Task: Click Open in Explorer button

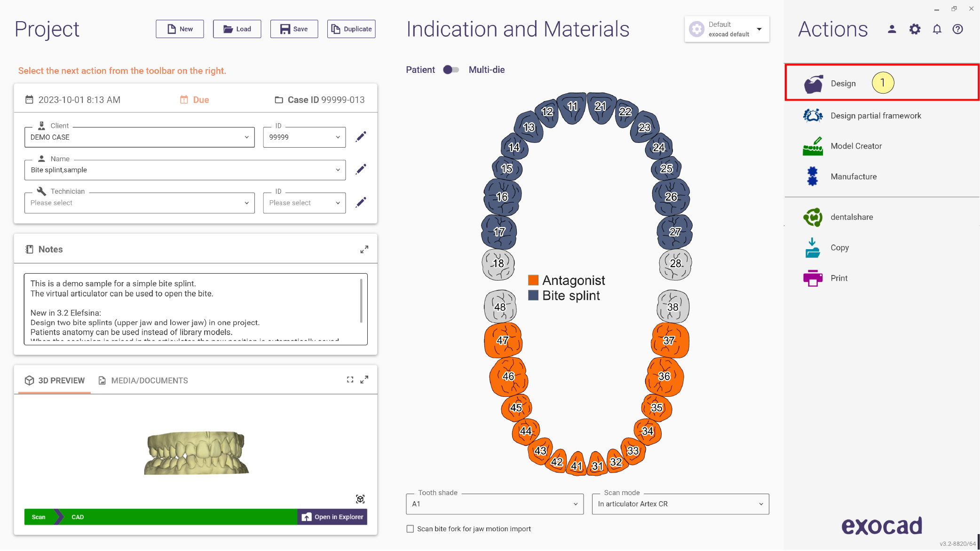Action: point(332,517)
